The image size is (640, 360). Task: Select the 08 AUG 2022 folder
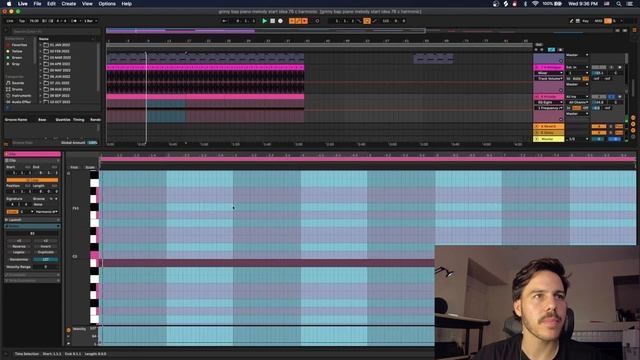[60, 89]
